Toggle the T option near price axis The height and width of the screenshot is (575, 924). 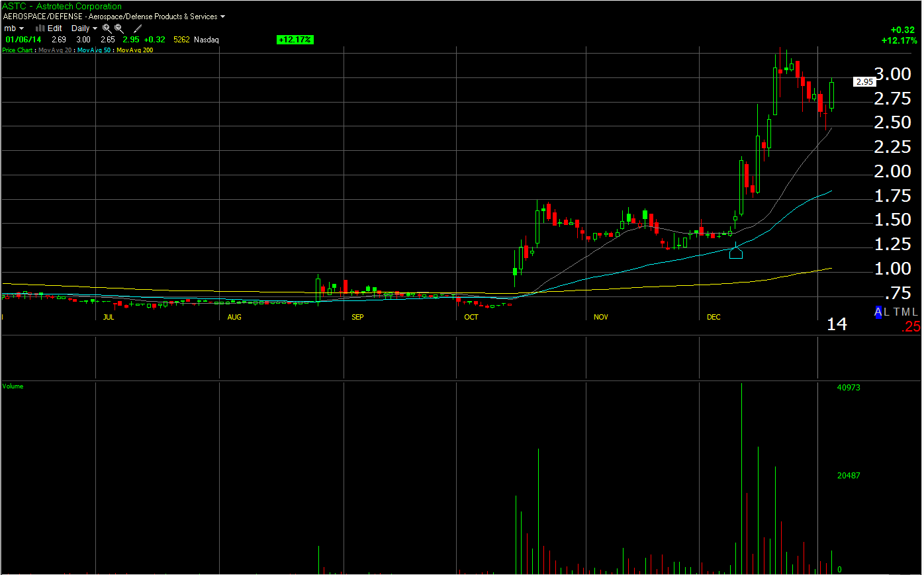pyautogui.click(x=897, y=312)
